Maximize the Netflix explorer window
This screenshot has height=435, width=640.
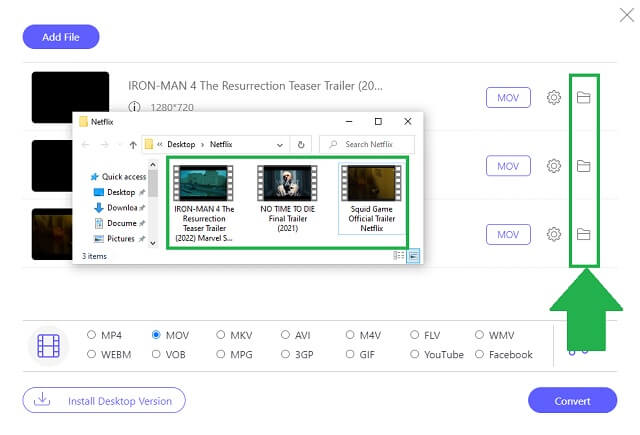point(378,122)
